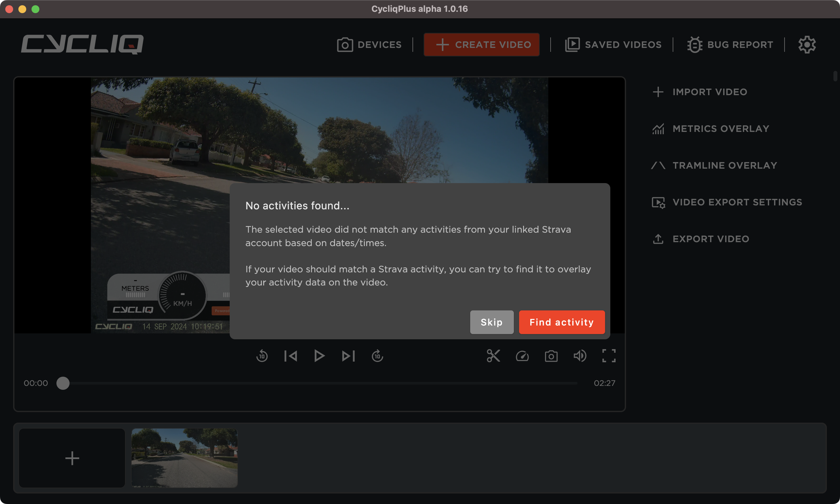This screenshot has width=840, height=504.
Task: Jump to previous clip
Action: pos(291,356)
